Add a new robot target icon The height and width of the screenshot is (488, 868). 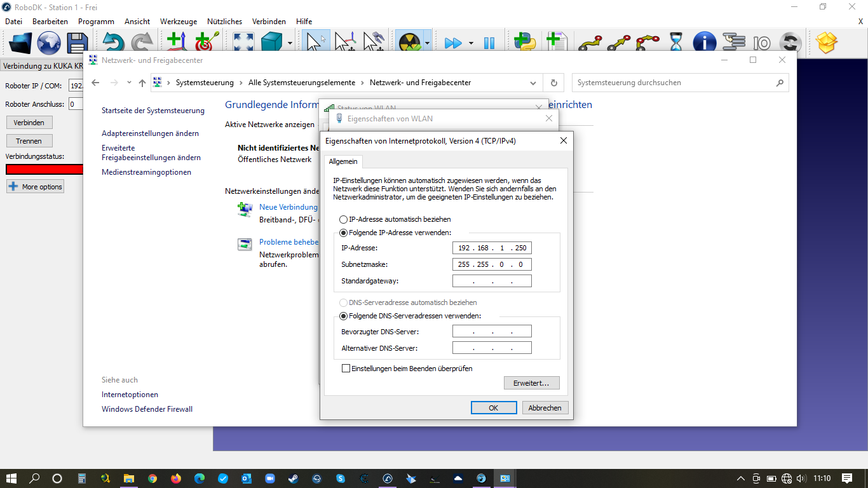[x=206, y=43]
